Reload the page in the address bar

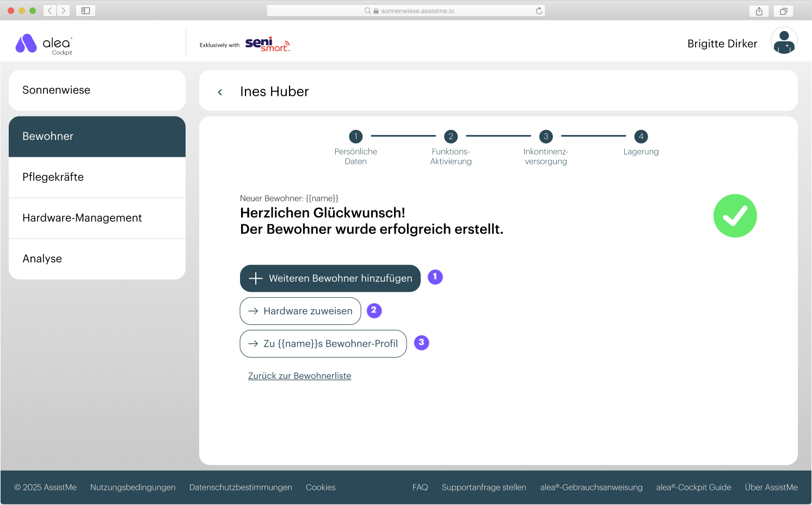(539, 11)
